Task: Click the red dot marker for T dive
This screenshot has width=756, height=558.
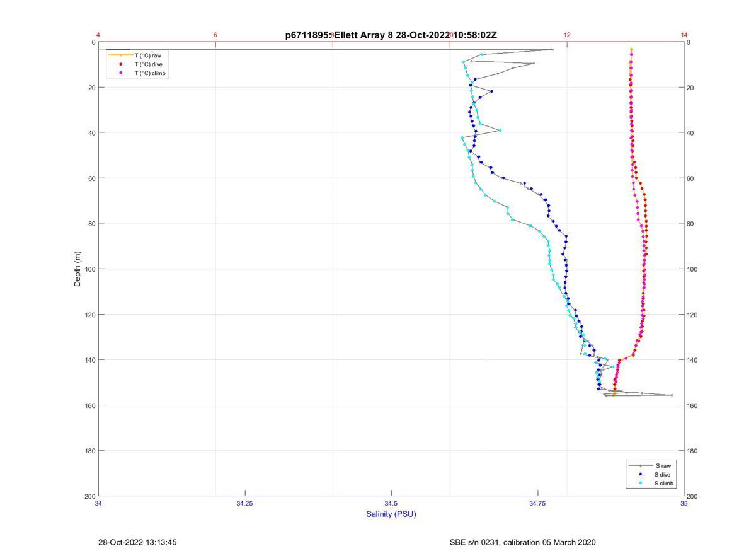Action: [x=120, y=64]
